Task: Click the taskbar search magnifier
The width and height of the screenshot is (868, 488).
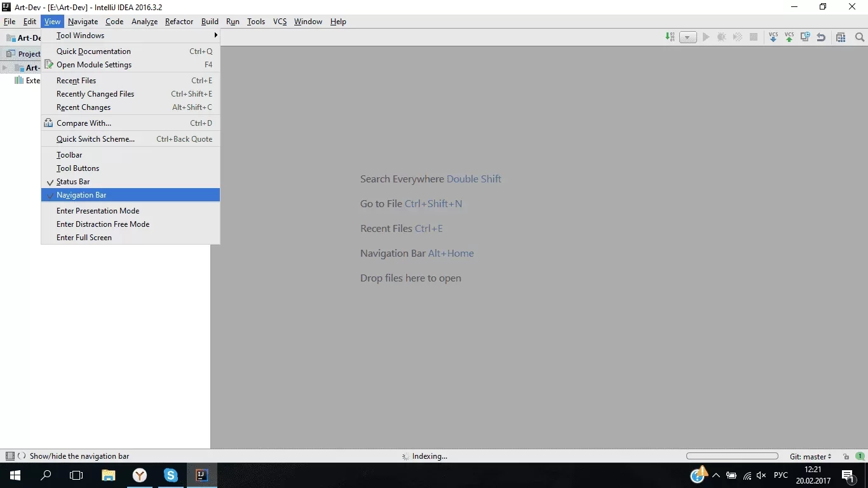Action: pos(46,475)
